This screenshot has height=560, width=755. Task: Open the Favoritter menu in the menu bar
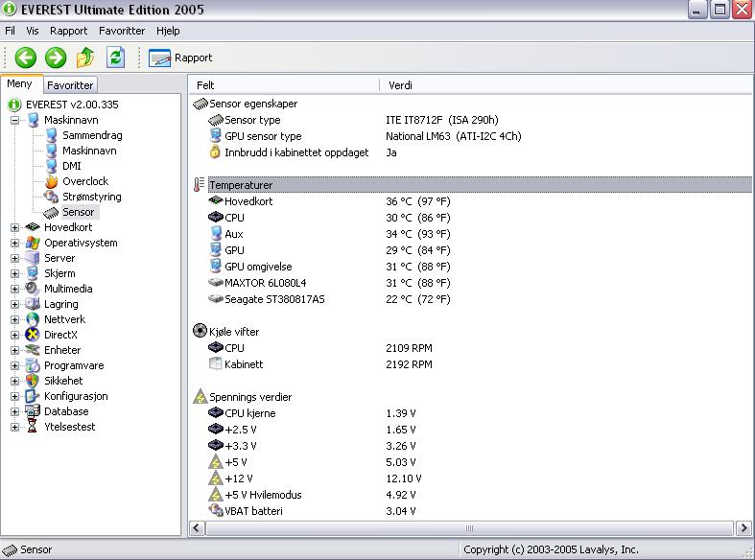[122, 31]
